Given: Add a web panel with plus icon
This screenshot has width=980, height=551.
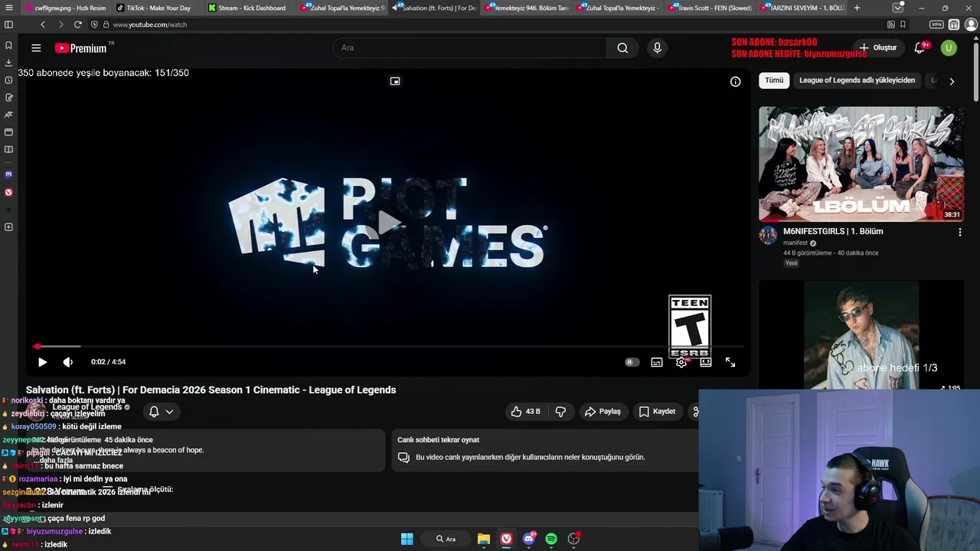Looking at the screenshot, I should pyautogui.click(x=8, y=227).
